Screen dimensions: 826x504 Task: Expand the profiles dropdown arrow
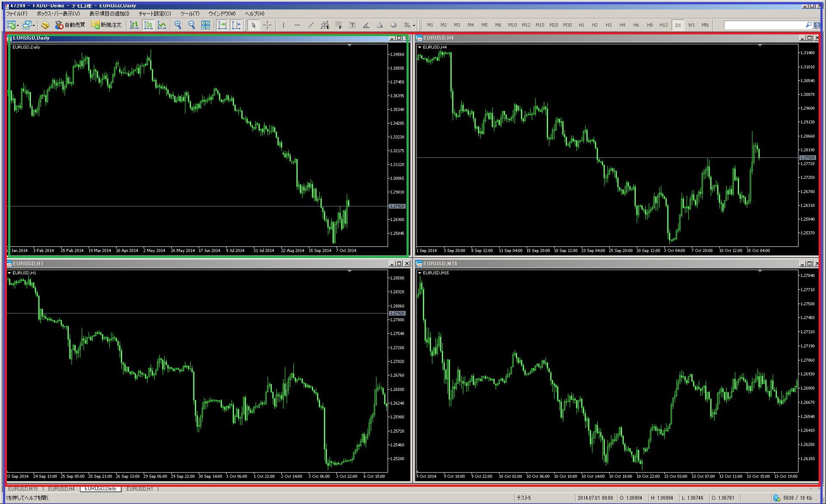[34, 25]
